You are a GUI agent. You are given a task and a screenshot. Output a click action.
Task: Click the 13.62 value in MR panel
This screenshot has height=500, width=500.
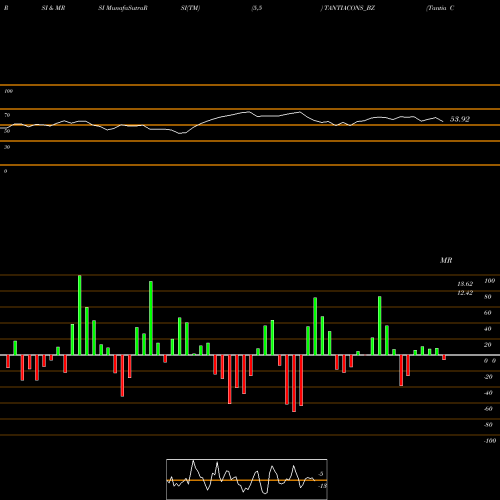465,284
